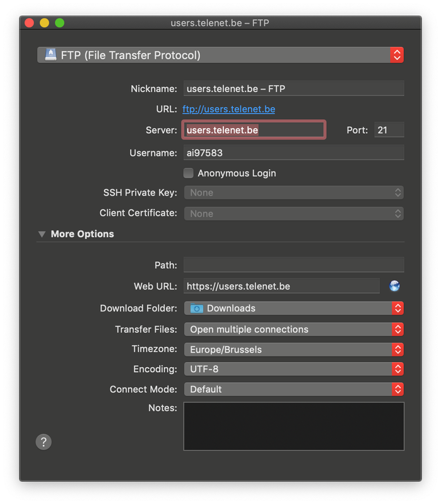
Task: Enable the Anonymous Login checkbox
Action: [x=189, y=173]
